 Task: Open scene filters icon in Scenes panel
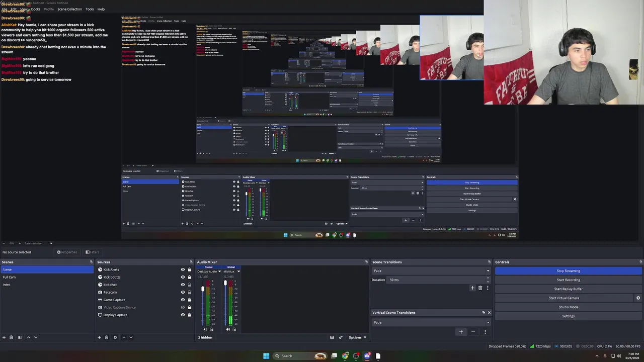click(x=20, y=337)
